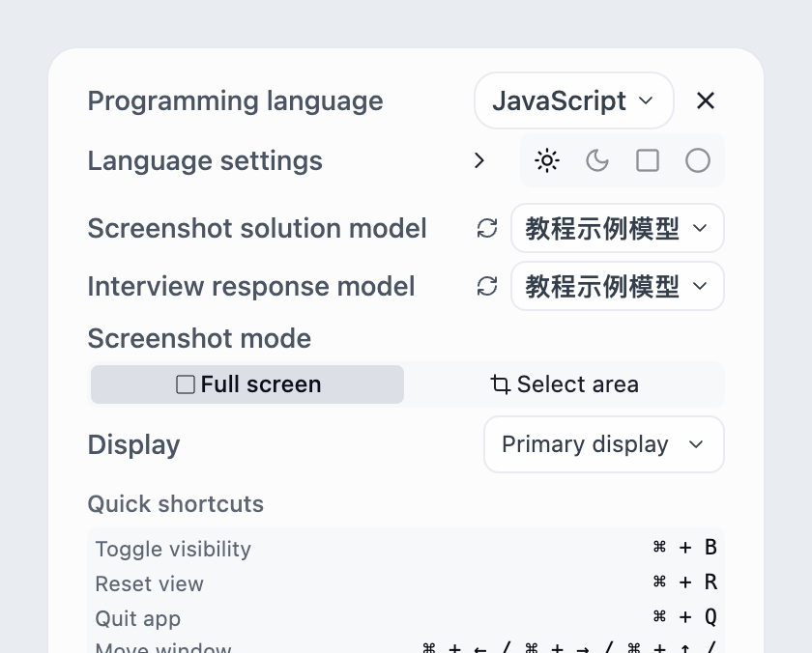The image size is (812, 653).
Task: Close the settings panel with the X
Action: 706,100
